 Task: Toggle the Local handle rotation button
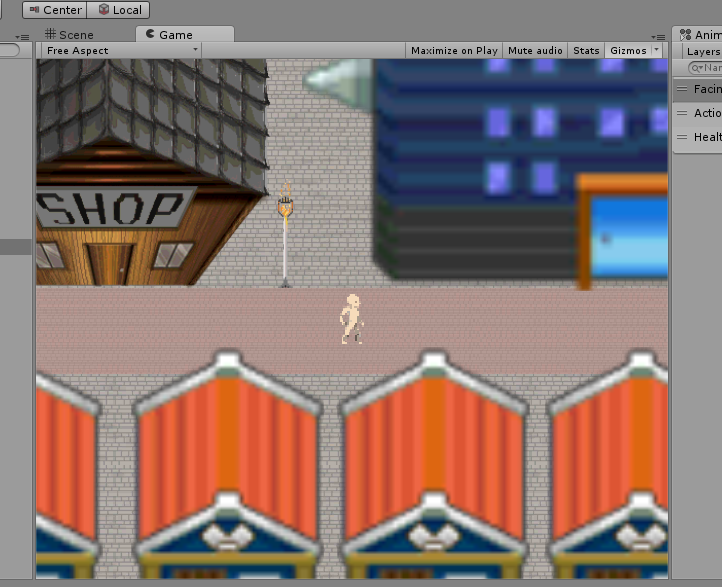click(118, 10)
